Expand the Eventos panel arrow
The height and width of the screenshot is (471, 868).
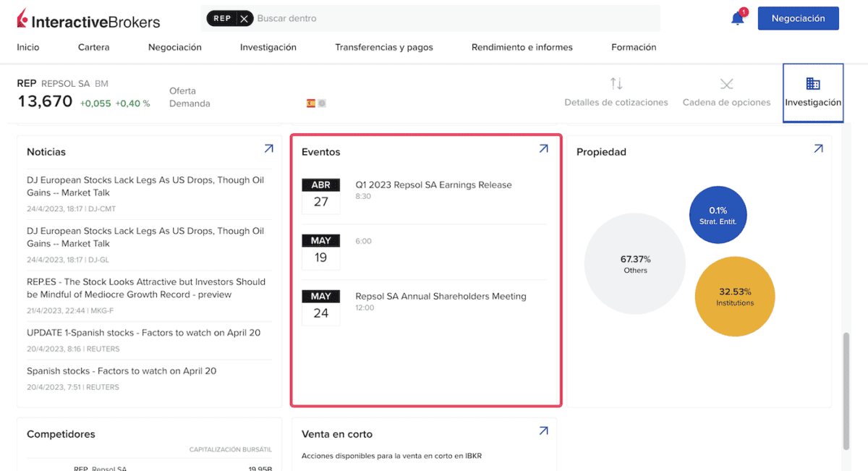pos(543,148)
